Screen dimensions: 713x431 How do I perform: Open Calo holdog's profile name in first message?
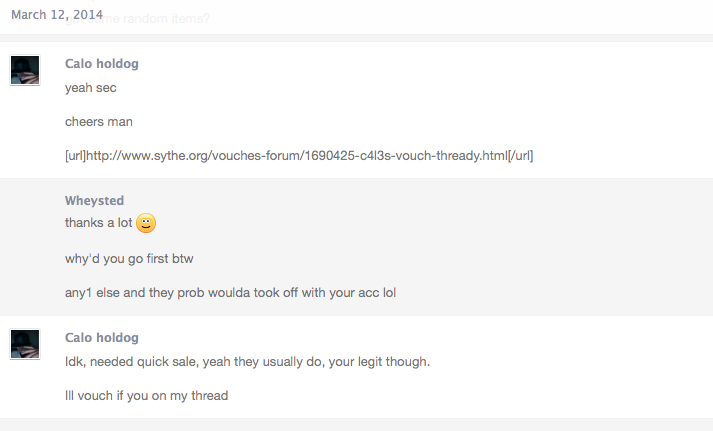click(102, 64)
